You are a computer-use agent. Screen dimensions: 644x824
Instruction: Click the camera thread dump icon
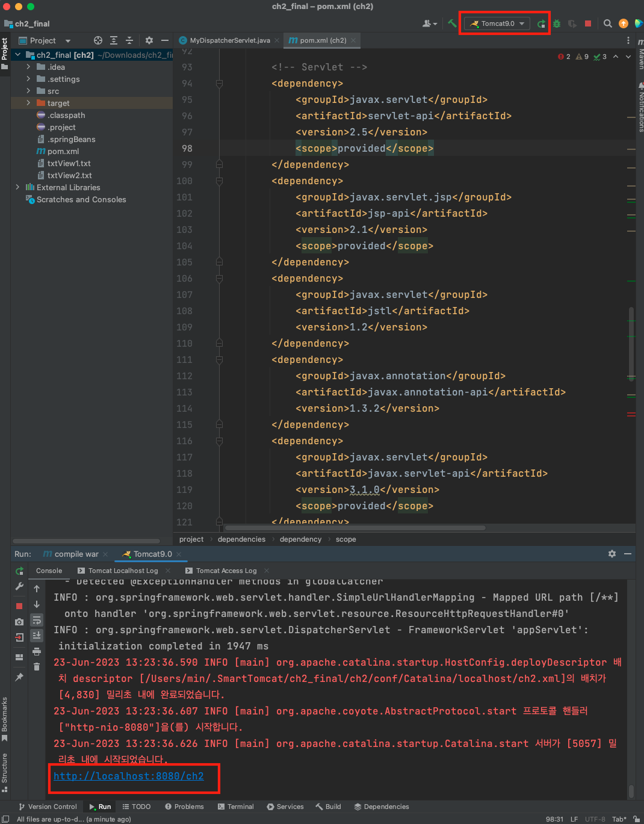coord(19,621)
